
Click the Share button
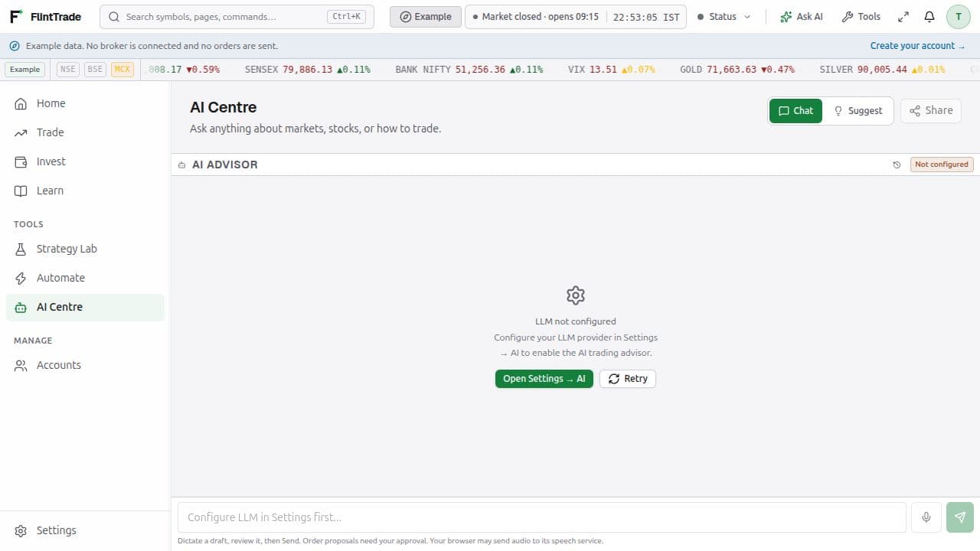[x=931, y=111]
